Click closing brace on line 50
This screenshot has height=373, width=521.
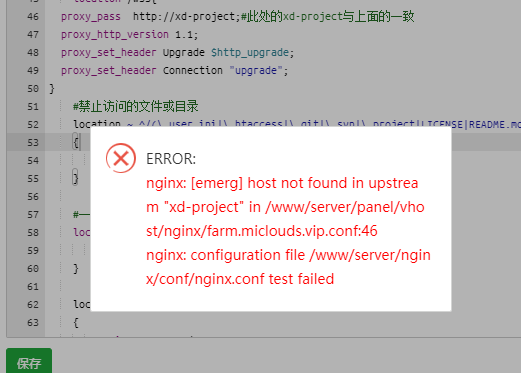(52, 88)
